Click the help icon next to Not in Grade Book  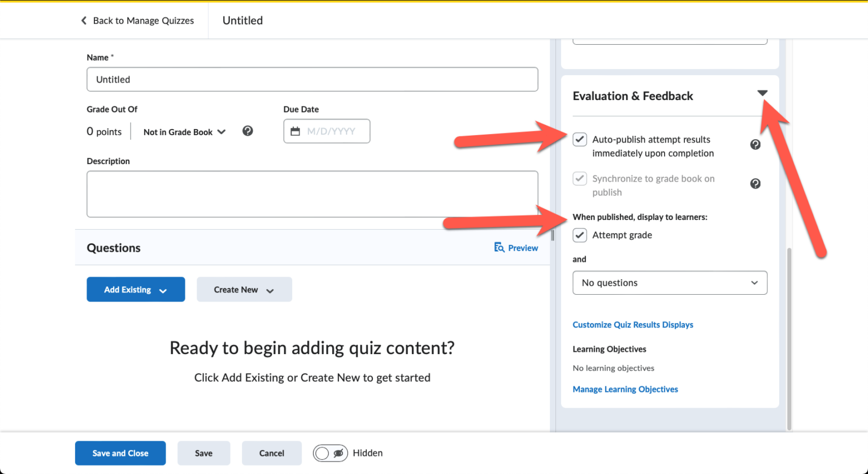tap(248, 131)
